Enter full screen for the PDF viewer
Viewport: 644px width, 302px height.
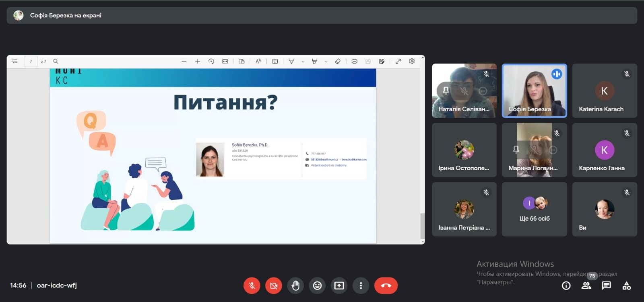[x=398, y=62]
